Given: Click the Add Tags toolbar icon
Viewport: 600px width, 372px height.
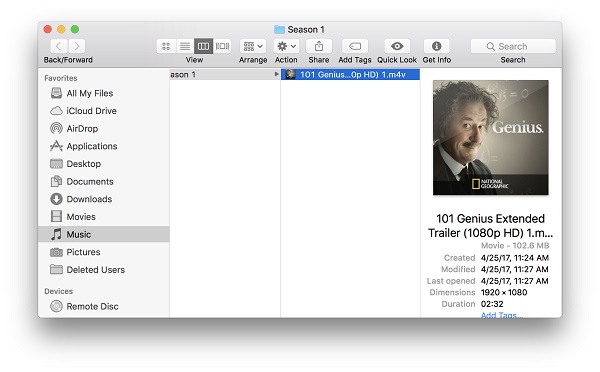Looking at the screenshot, I should (355, 46).
